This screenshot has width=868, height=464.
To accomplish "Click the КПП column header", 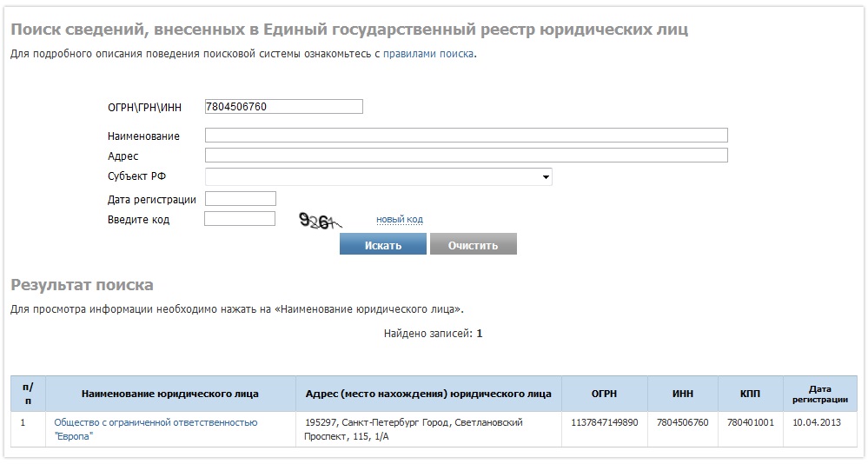I will point(750,394).
